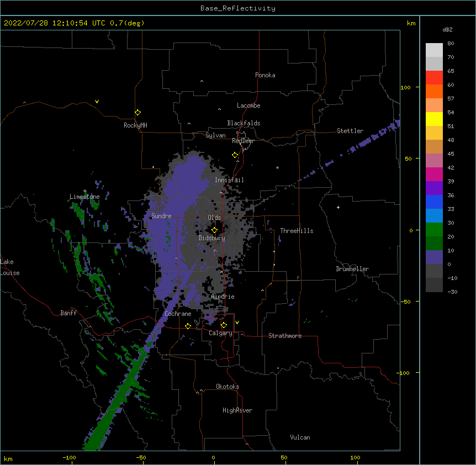Click the RockyMH label
Screen dimensions: 476x465
[135, 125]
